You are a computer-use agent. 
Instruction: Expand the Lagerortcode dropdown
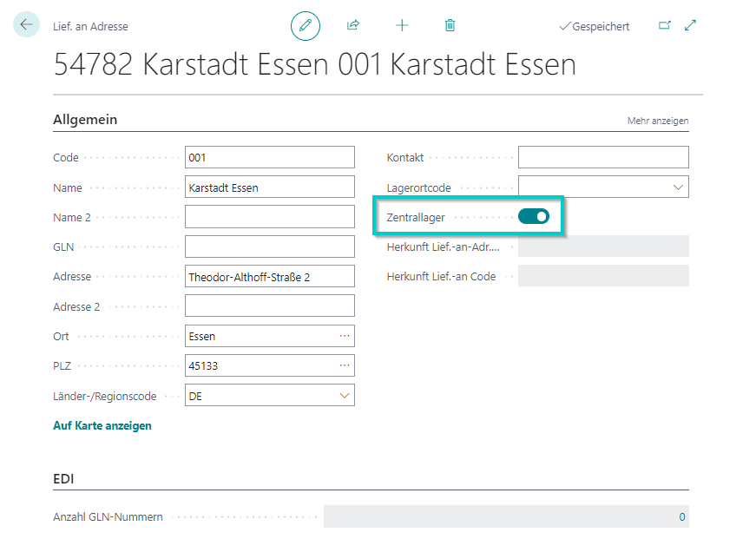click(x=678, y=187)
